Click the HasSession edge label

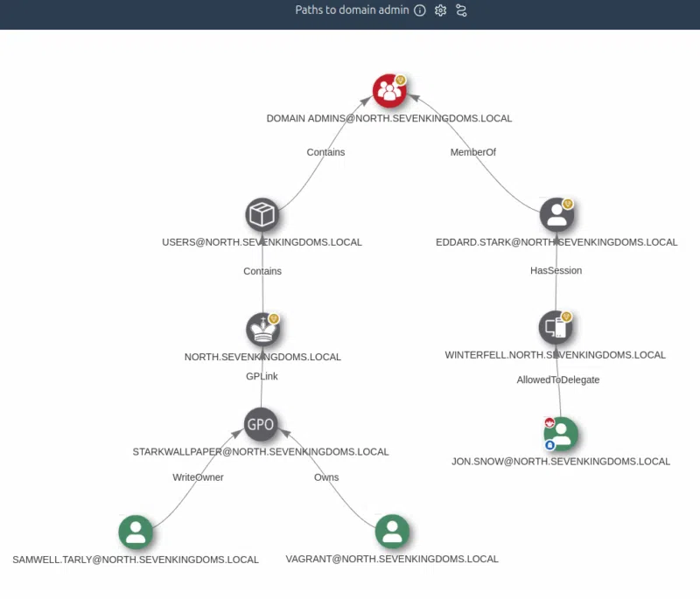(x=558, y=271)
